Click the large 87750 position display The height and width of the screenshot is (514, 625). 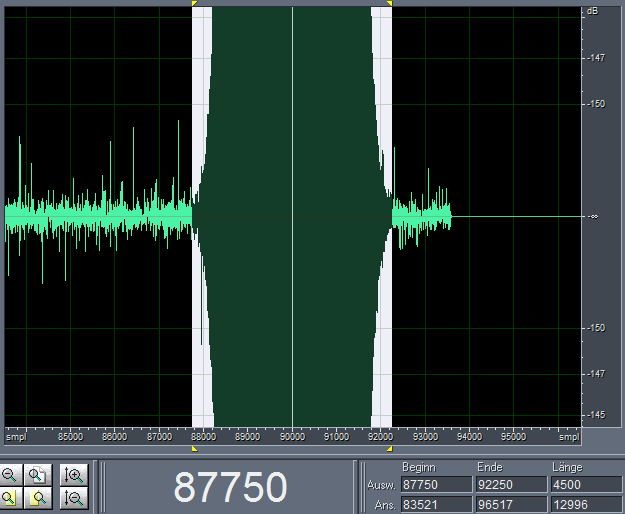coord(230,487)
